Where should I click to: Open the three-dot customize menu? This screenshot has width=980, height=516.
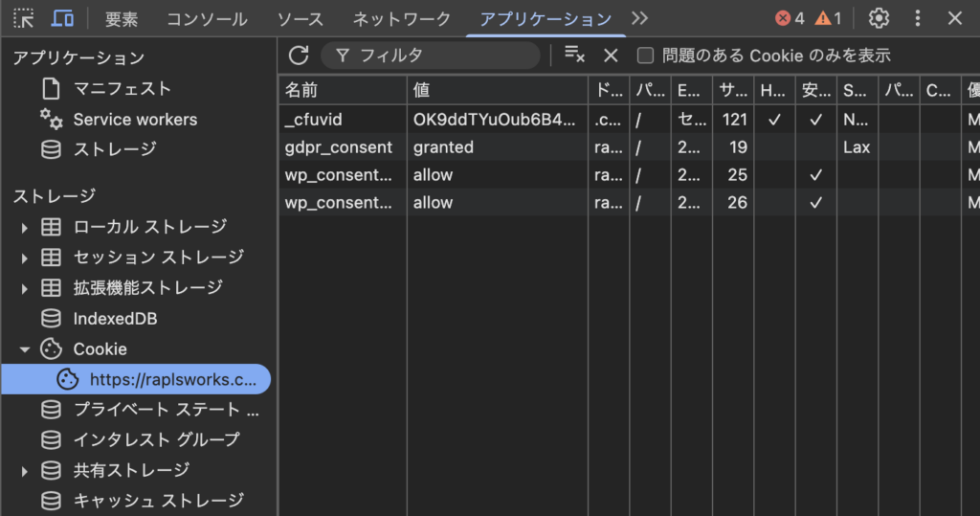(918, 18)
